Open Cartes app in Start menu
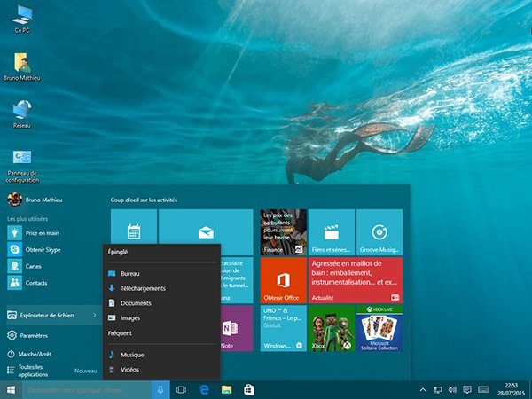The image size is (532, 399). 51,266
